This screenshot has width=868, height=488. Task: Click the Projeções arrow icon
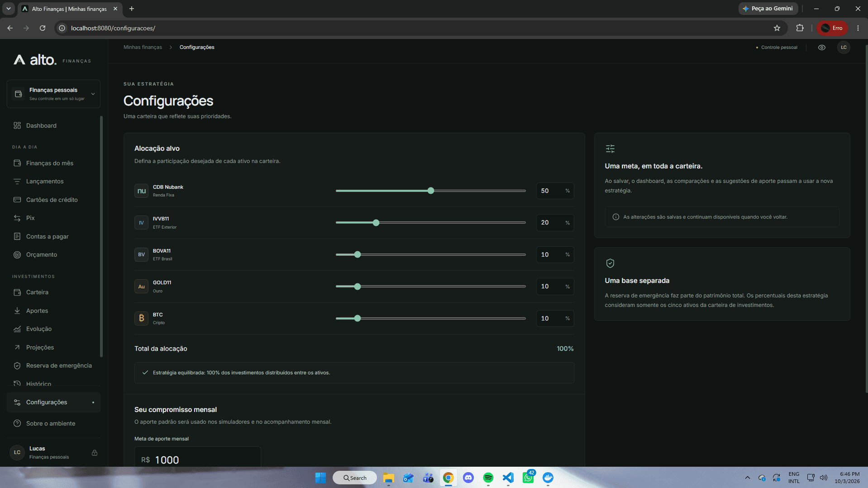[17, 347]
